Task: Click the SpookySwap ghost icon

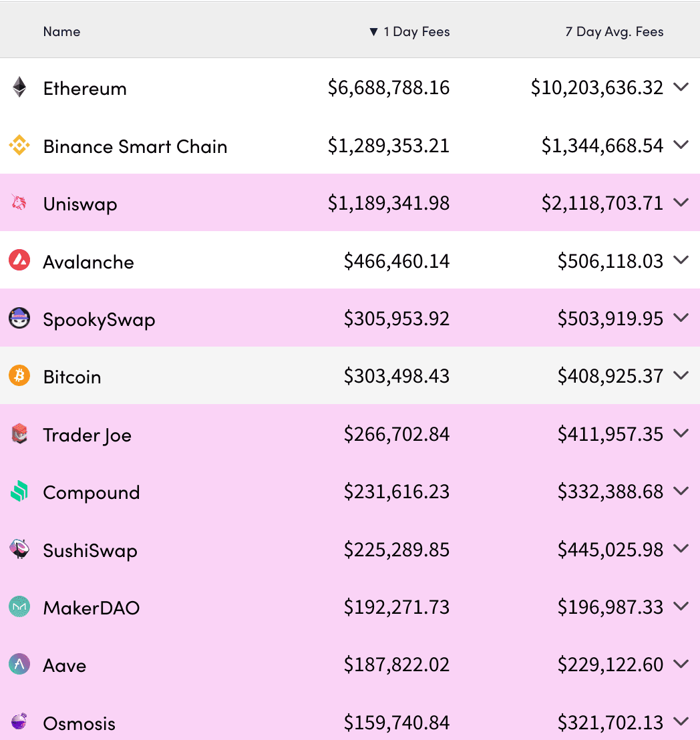Action: coord(19,318)
